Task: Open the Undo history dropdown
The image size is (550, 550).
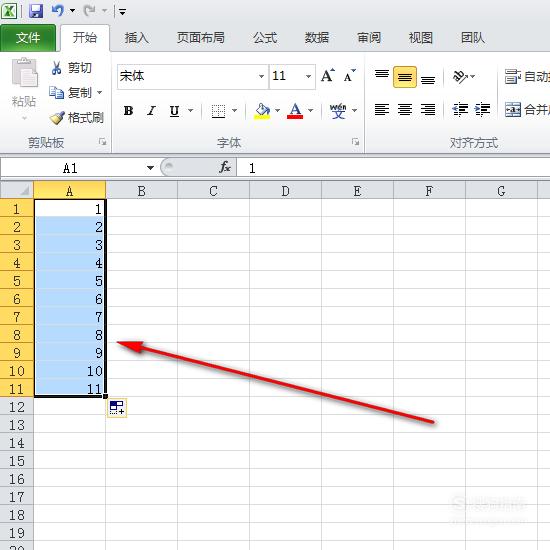Action: (72, 11)
